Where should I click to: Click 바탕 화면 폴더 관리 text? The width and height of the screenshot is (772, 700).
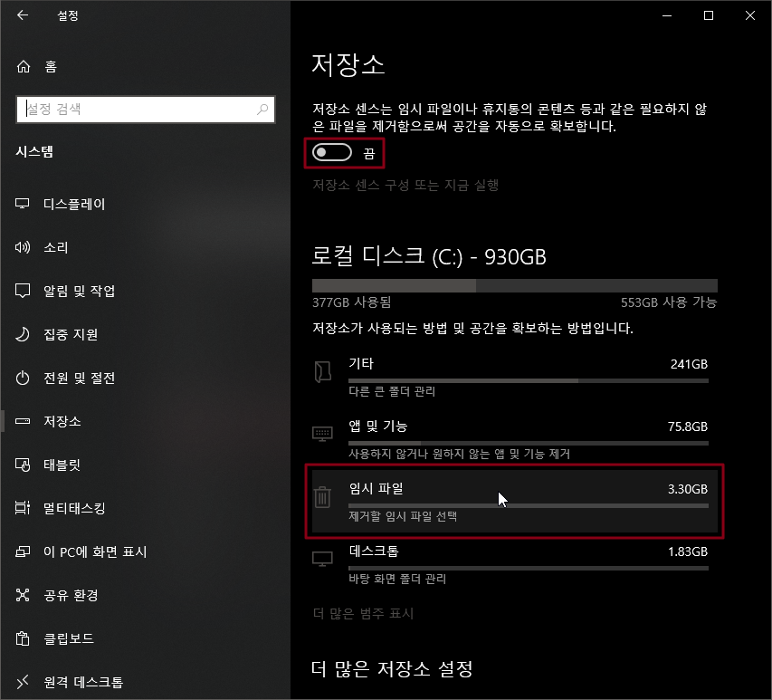pyautogui.click(x=397, y=579)
